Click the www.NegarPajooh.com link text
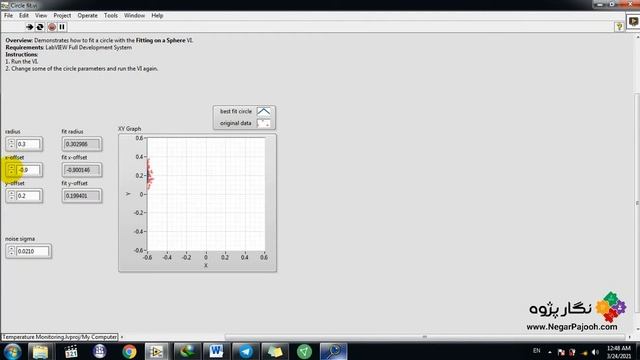Viewport: 640px width, 360px height. 571,327
